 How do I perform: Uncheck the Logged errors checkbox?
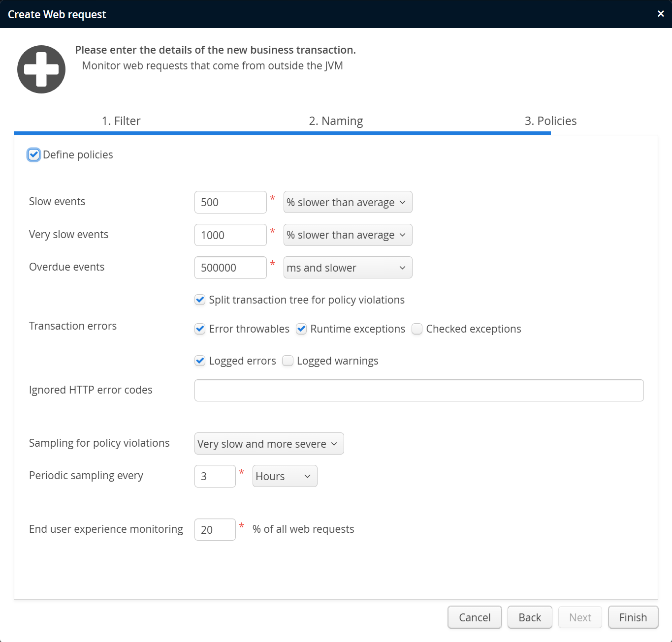(200, 361)
